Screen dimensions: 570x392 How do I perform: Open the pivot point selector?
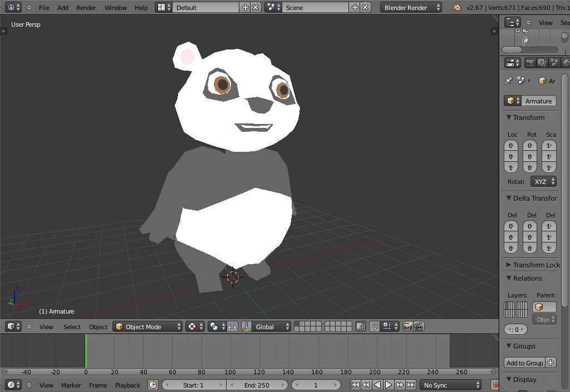tap(217, 327)
